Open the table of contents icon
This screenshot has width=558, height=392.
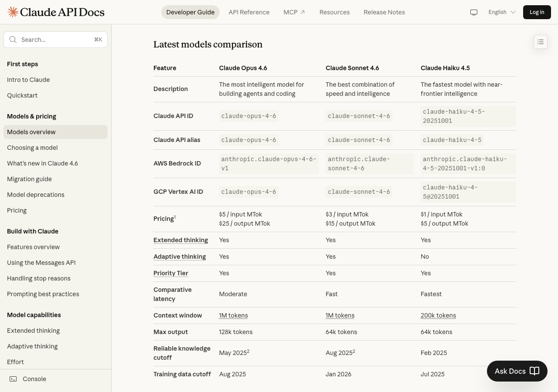[541, 42]
